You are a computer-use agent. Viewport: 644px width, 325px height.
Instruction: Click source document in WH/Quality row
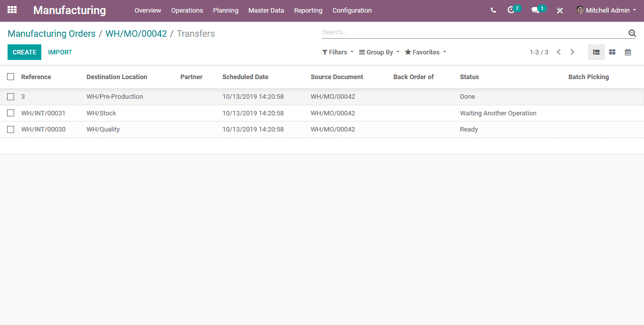333,129
